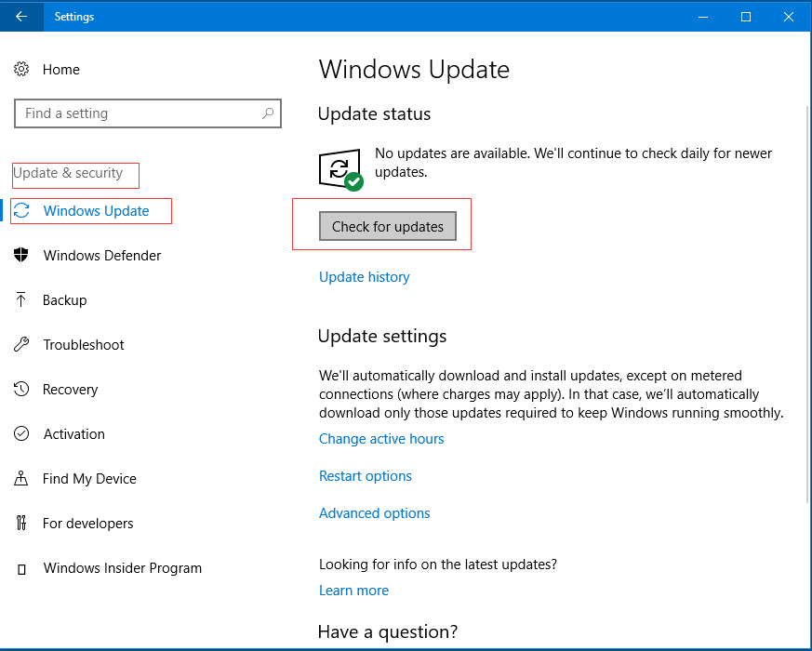Select Find My Device
812x651 pixels.
coord(89,479)
